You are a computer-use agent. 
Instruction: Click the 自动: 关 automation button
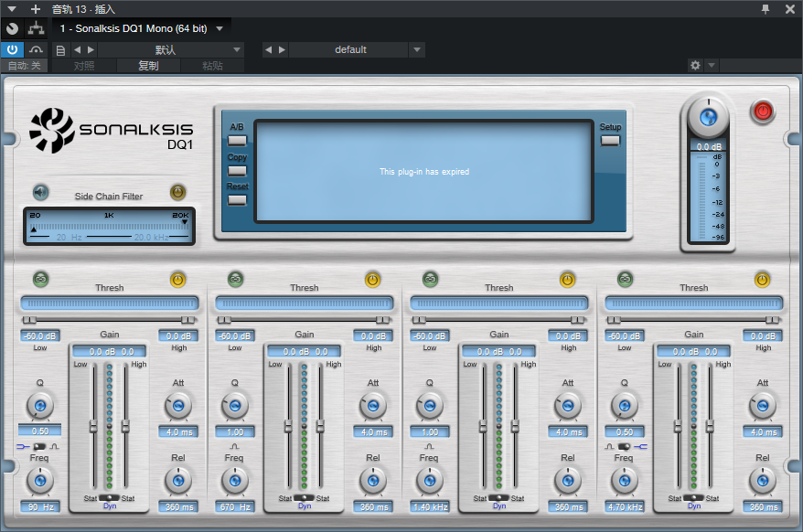coord(24,66)
